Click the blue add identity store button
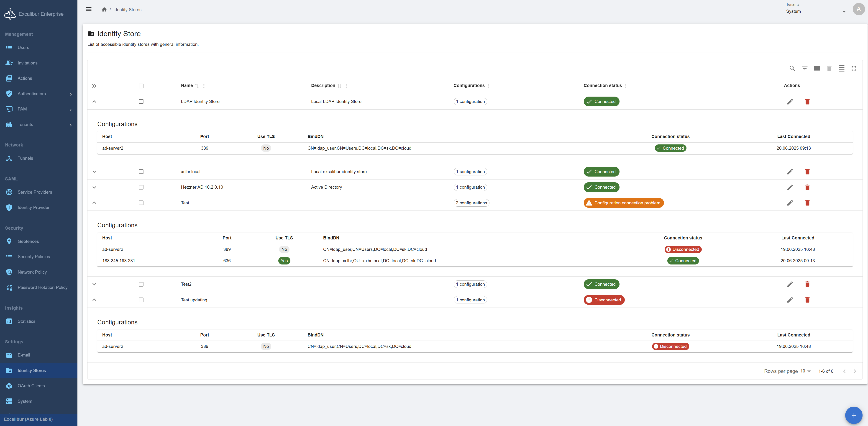Image resolution: width=868 pixels, height=426 pixels. coord(853,415)
